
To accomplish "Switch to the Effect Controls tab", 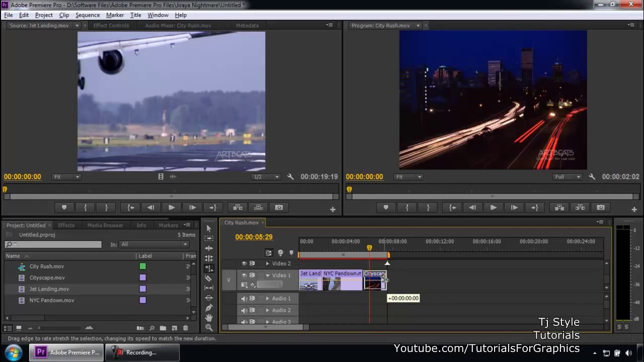I will pos(111,26).
